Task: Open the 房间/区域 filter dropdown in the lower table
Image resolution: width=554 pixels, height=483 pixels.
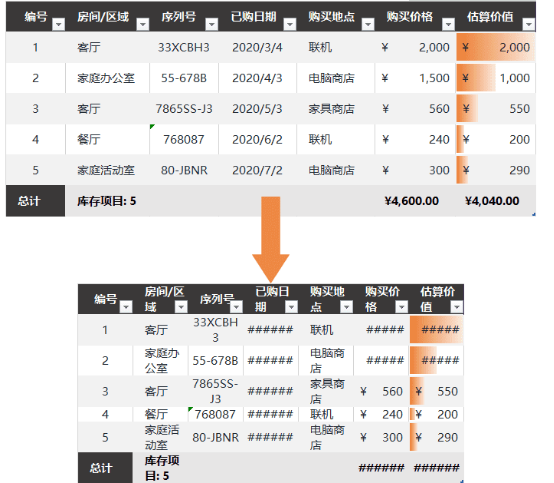Action: click(181, 307)
